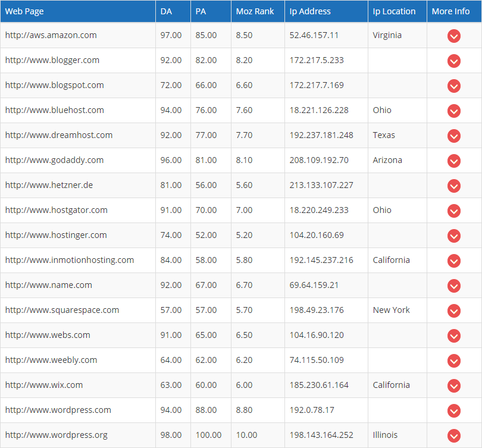The image size is (482, 448).
Task: Select the http://www.blogspot.com URL
Action: point(54,85)
